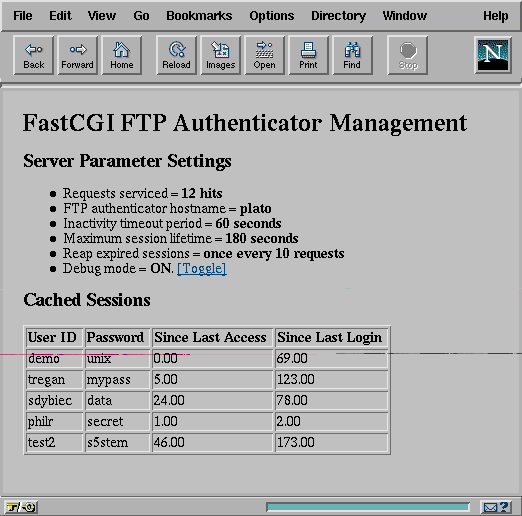Toggle debug mode via the Toggle link
Viewport: 522px width, 516px height.
coord(202,269)
